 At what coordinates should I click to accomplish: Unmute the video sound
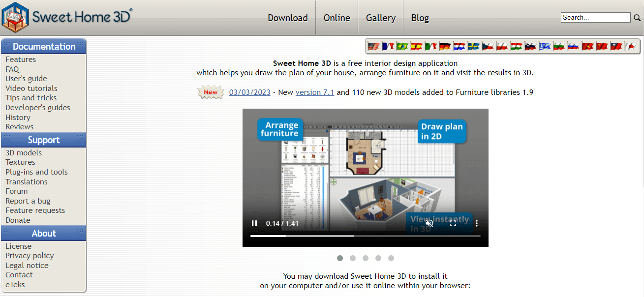(429, 223)
